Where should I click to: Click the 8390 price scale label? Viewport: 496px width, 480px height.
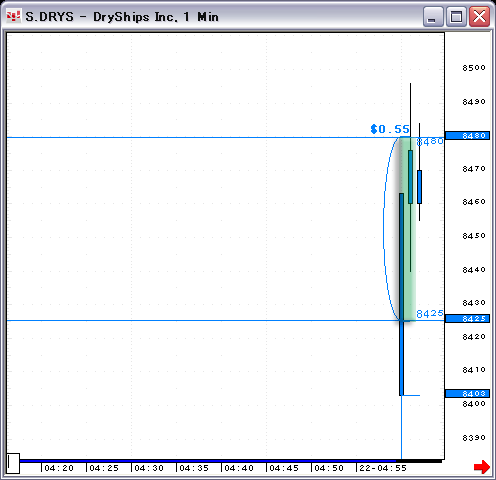(474, 438)
